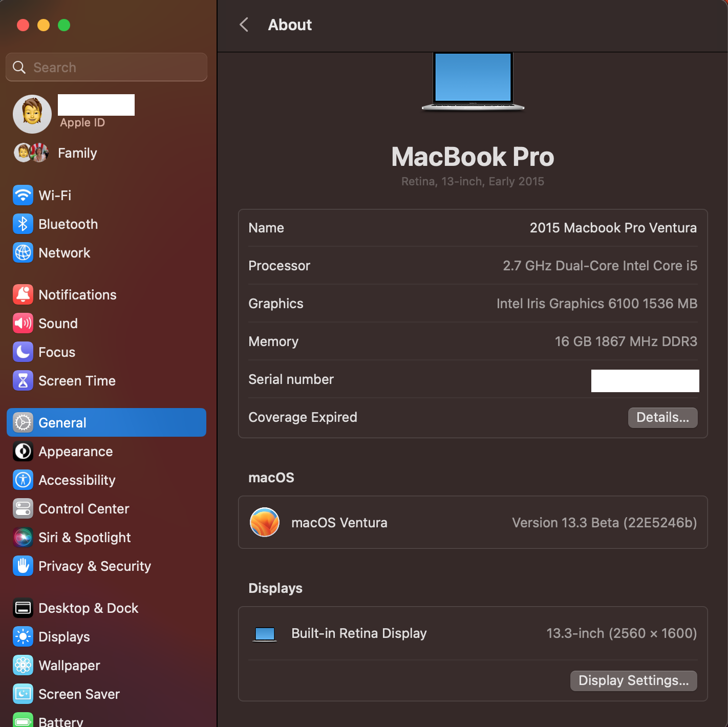The image size is (728, 727).
Task: Click the Intel Iris Graphics 6100 1536 MB value
Action: click(x=597, y=304)
